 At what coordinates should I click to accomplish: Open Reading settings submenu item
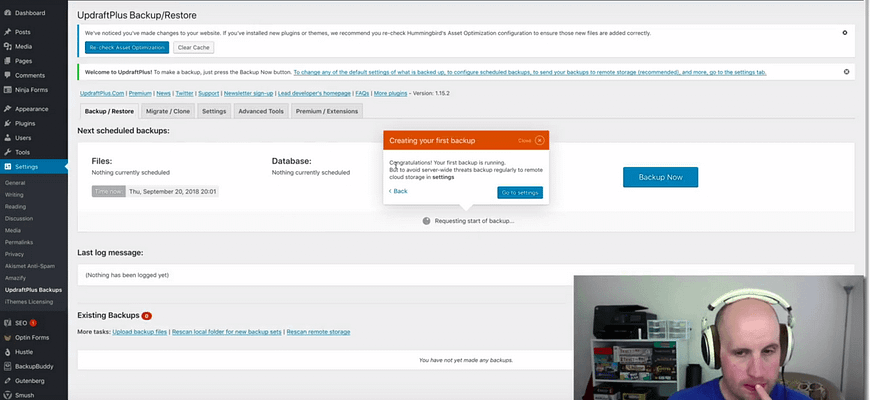(x=15, y=206)
